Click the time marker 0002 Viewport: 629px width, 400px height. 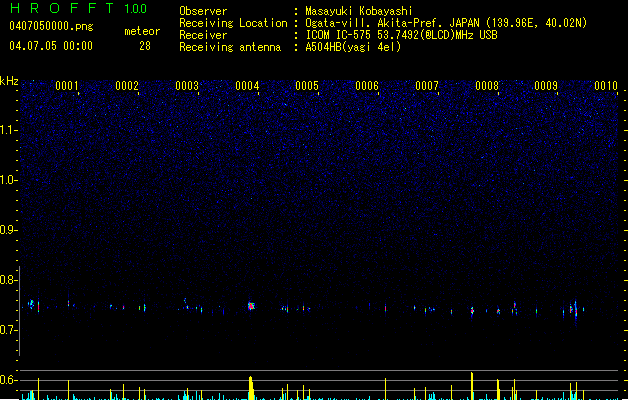tap(127, 86)
